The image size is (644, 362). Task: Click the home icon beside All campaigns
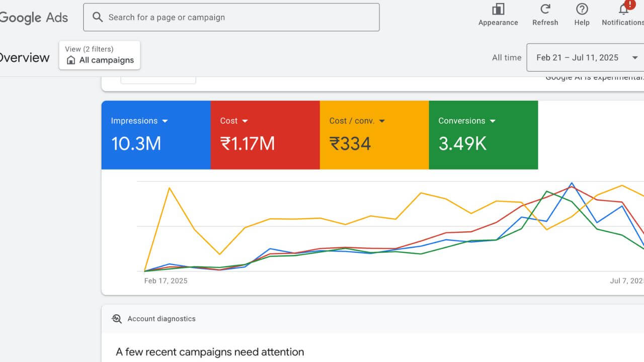click(x=71, y=60)
